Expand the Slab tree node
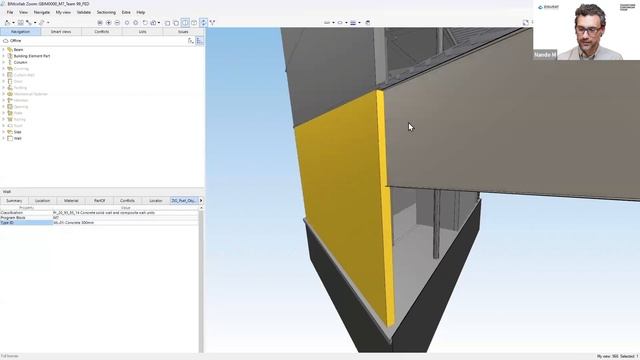The width and height of the screenshot is (640, 360). click(x=4, y=132)
